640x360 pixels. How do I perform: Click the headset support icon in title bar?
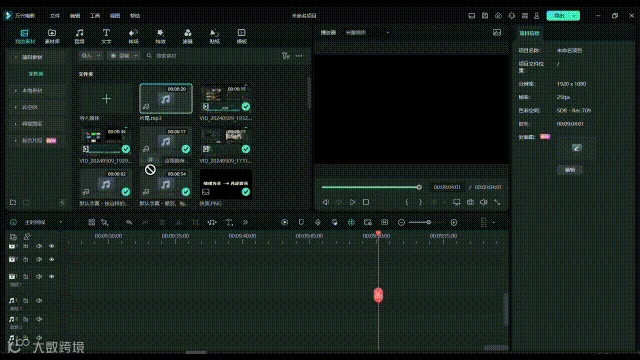(512, 16)
